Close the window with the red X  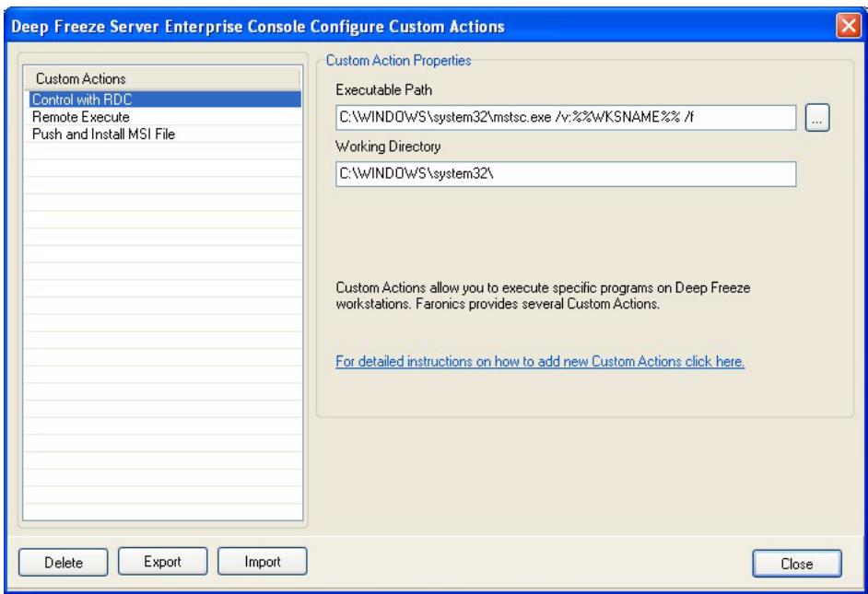pyautogui.click(x=848, y=26)
